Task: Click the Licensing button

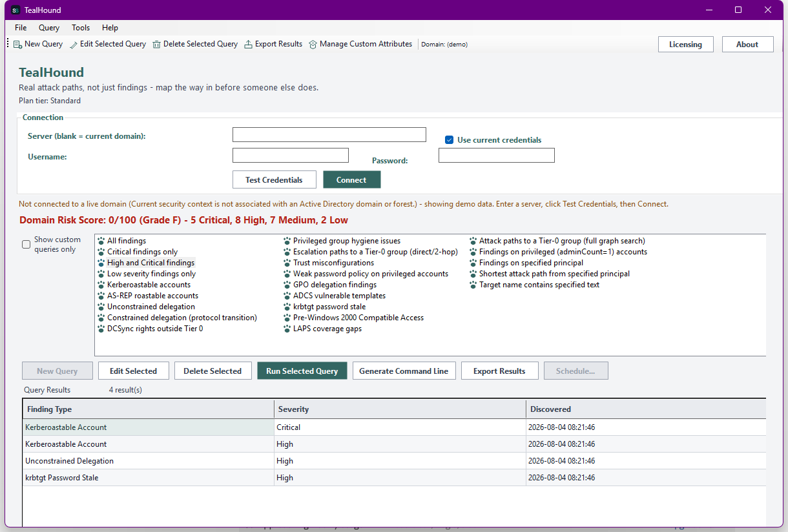Action: [685, 45]
